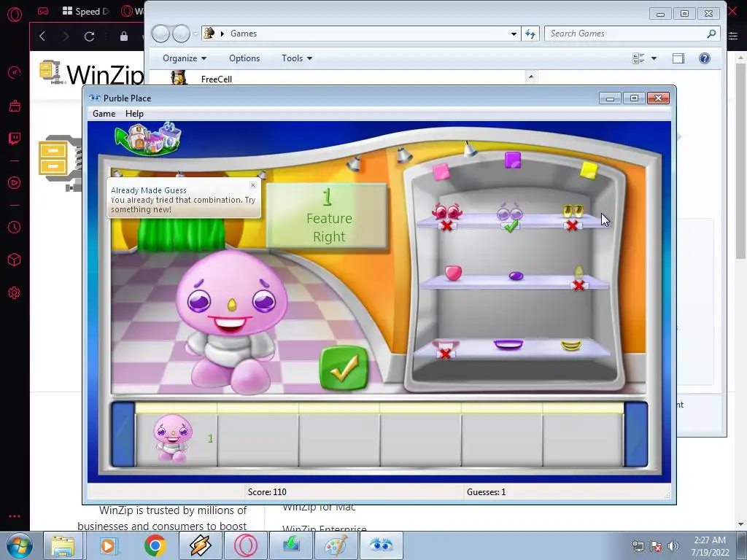Switch to the Speed Dial browser tab

(86, 11)
